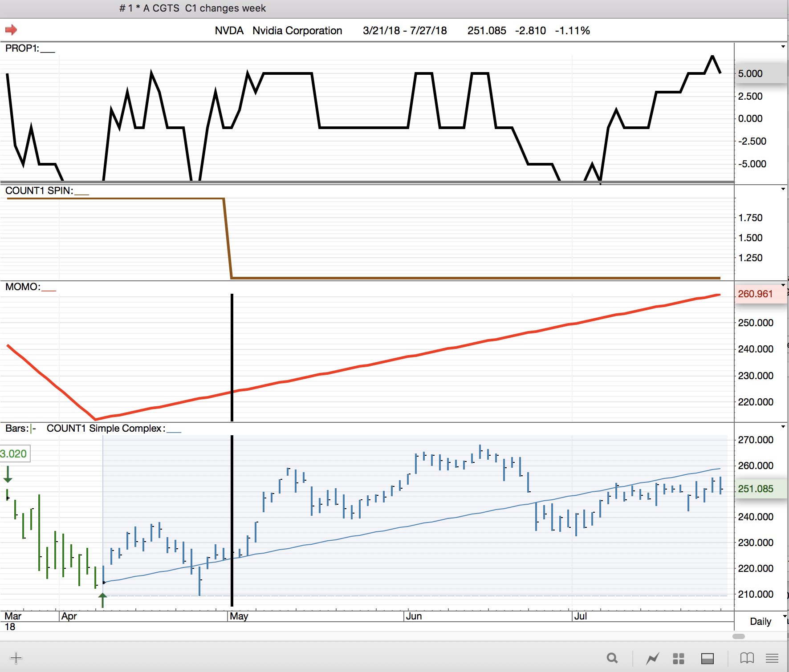Click the COUNT1 SPIN indicator legend label
Image resolution: width=789 pixels, height=672 pixels.
tap(39, 190)
